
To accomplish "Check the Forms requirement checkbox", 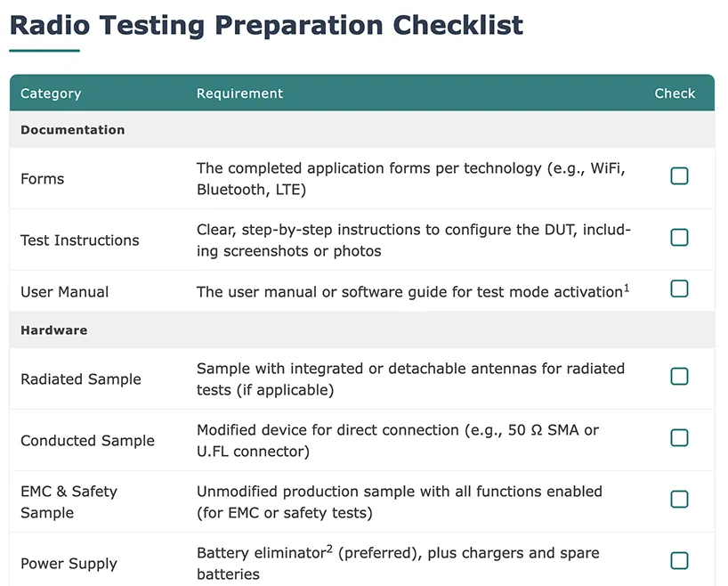I will [x=679, y=176].
